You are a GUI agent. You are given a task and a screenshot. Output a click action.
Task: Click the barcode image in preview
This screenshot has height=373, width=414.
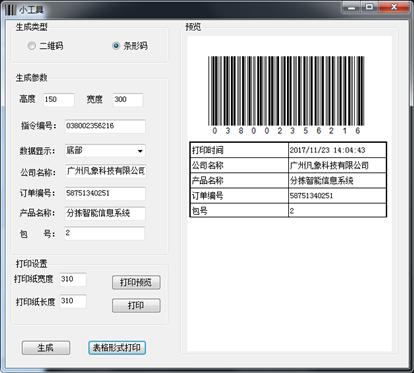pyautogui.click(x=286, y=95)
